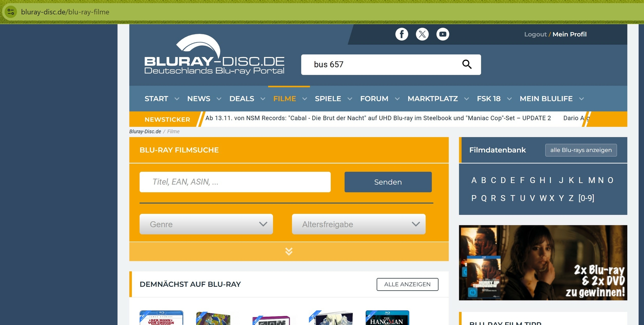The image size is (644, 325).
Task: Expand the FILME menu chevron
Action: coord(305,99)
